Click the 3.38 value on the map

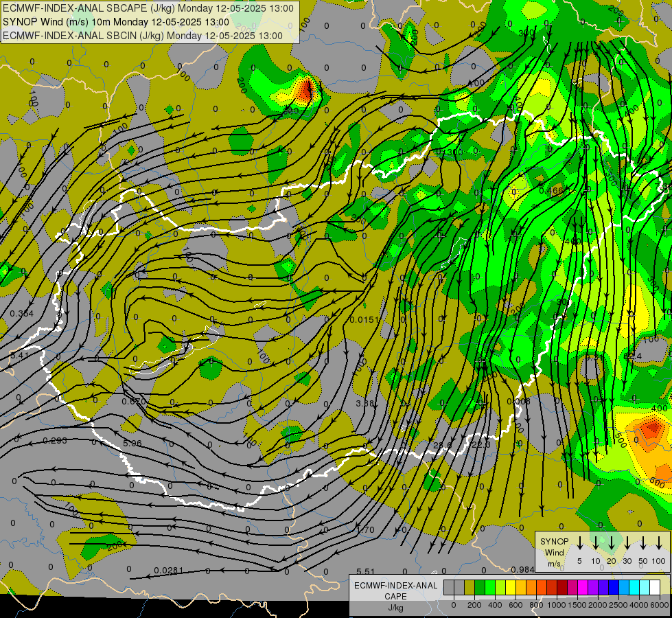(x=366, y=403)
